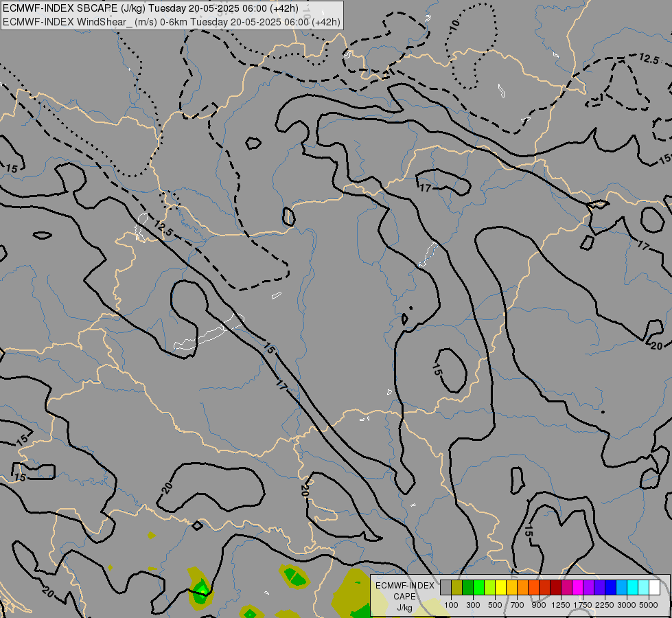The image size is (672, 618).
Task: Click the 500 value under the legend
Action: point(495,605)
